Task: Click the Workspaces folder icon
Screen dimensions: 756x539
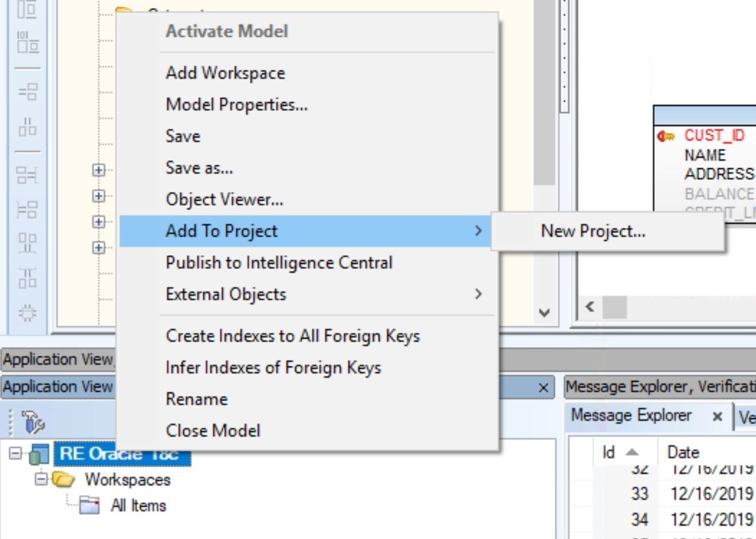Action: (x=63, y=479)
